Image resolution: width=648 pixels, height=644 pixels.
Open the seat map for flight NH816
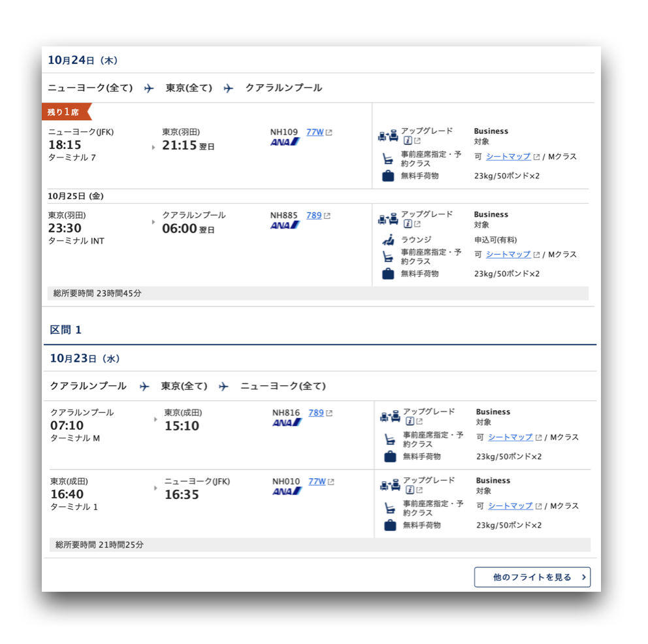click(x=510, y=437)
